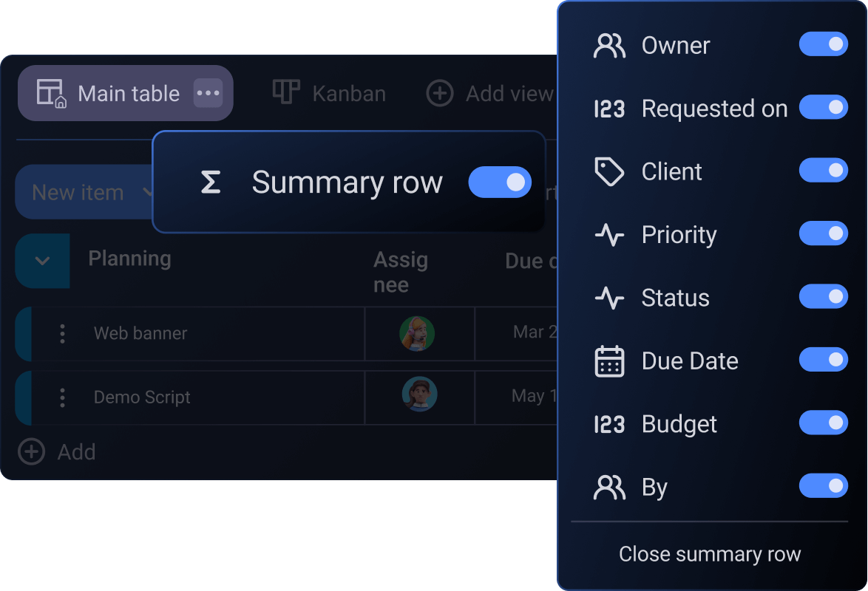Image resolution: width=868 pixels, height=591 pixels.
Task: Click the calendar icon beside Due Date
Action: point(609,361)
